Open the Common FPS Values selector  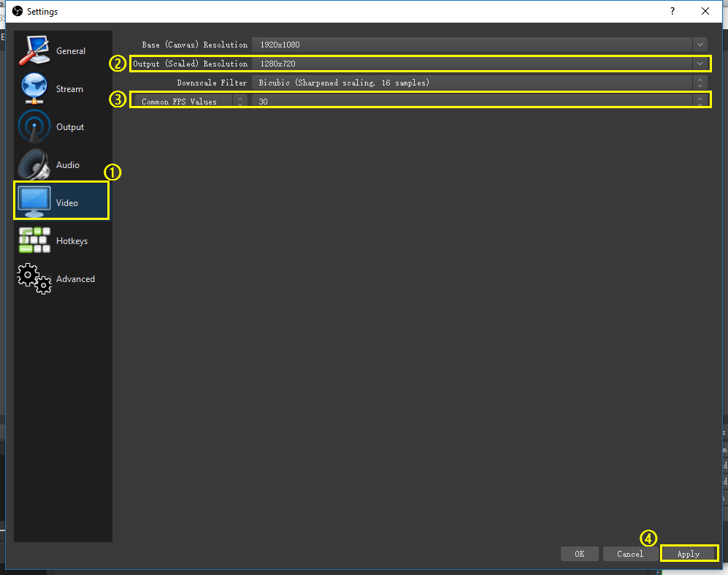pyautogui.click(x=183, y=100)
